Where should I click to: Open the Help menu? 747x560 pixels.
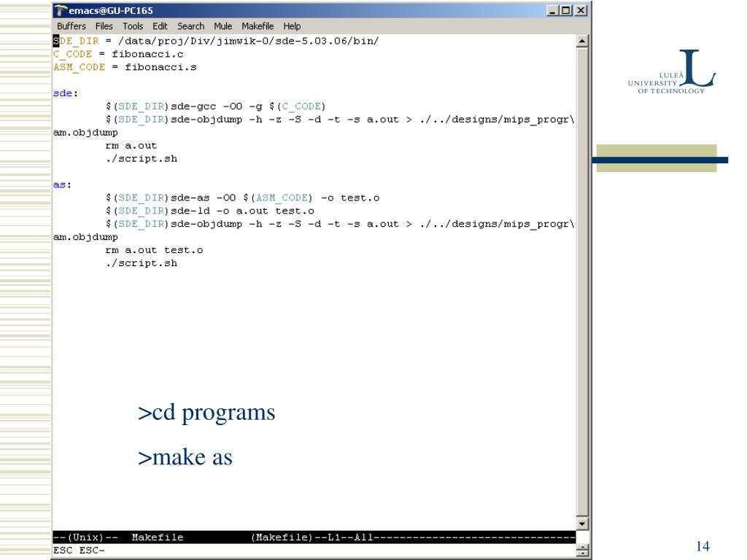292,26
